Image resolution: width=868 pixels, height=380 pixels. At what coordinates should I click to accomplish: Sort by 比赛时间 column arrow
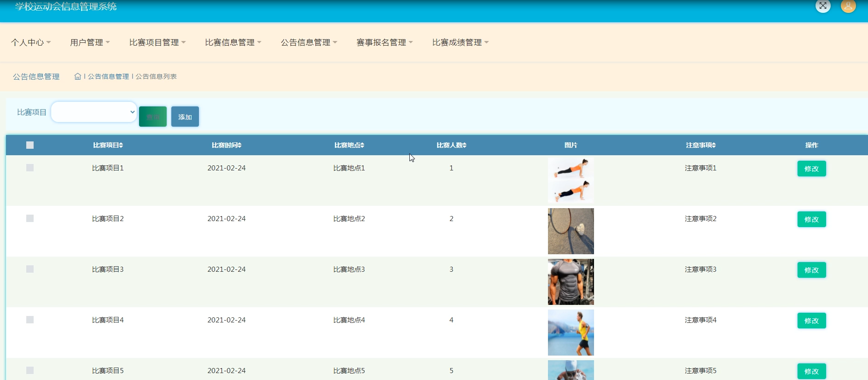pos(239,145)
